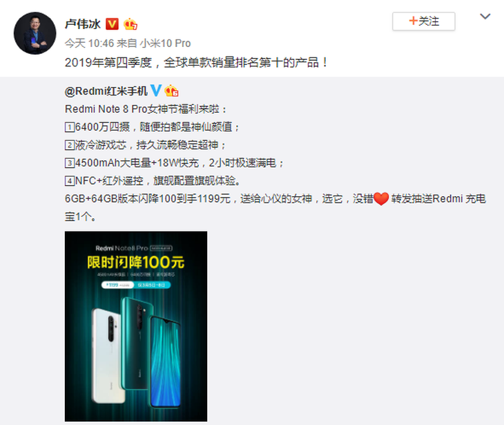Follow the user with +关注 button
Viewport: 504px width, 425px height.
[424, 21]
